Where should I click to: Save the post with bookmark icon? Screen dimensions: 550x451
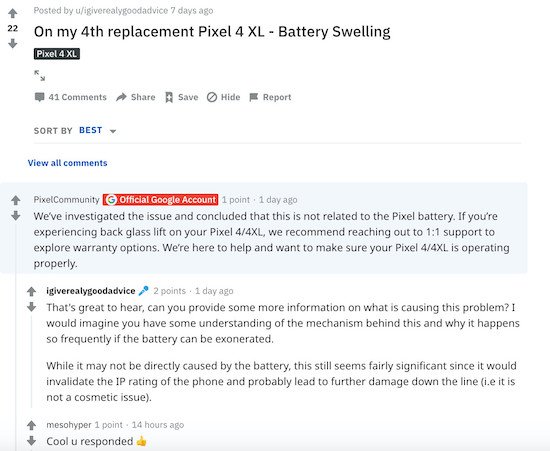coord(182,97)
